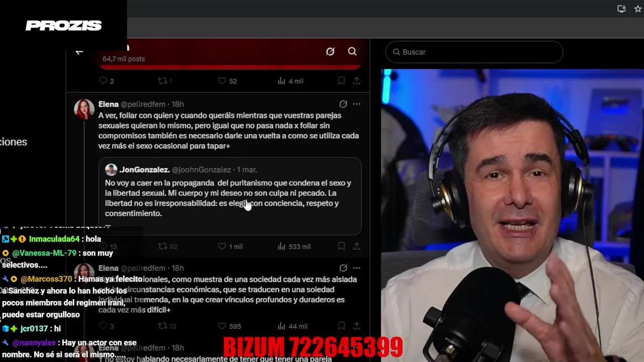The image size is (644, 362).
Task: Click the browser install/cast icon beside star
Action: pyautogui.click(x=622, y=9)
